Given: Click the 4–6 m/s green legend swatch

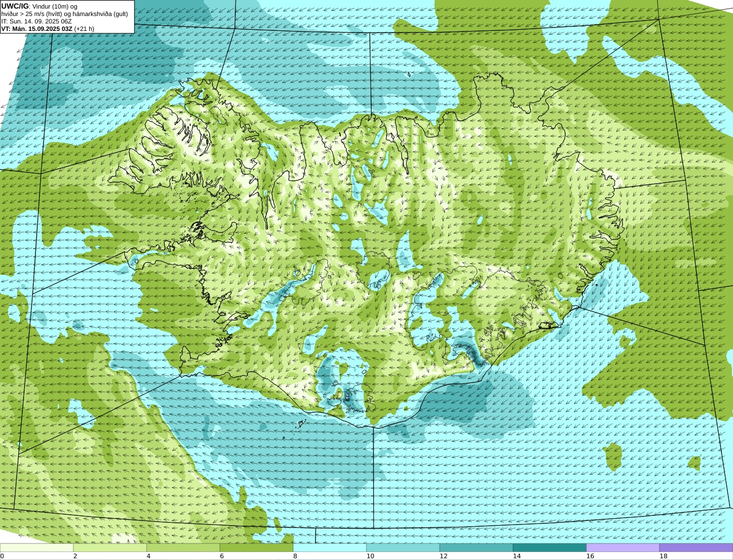Looking at the screenshot, I should click(183, 548).
